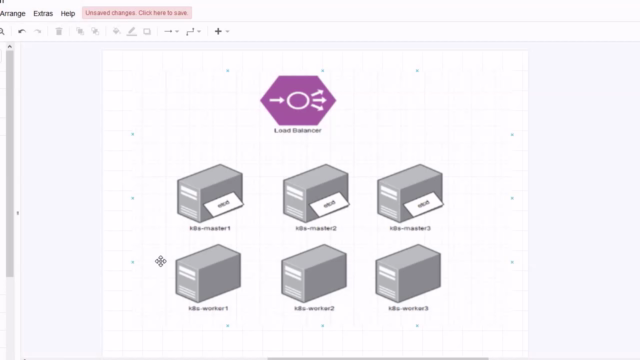Open the fill color bucket tool
Screen dimensions: 640x360
[117, 31]
